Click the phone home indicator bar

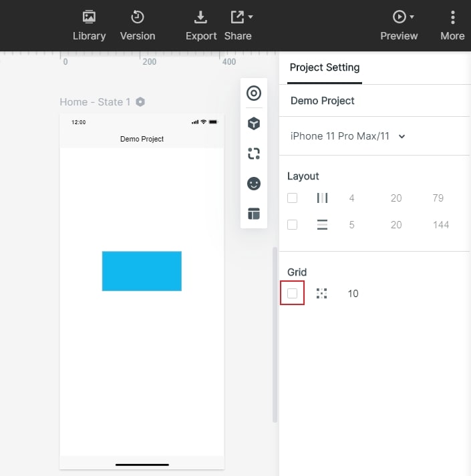pyautogui.click(x=142, y=465)
